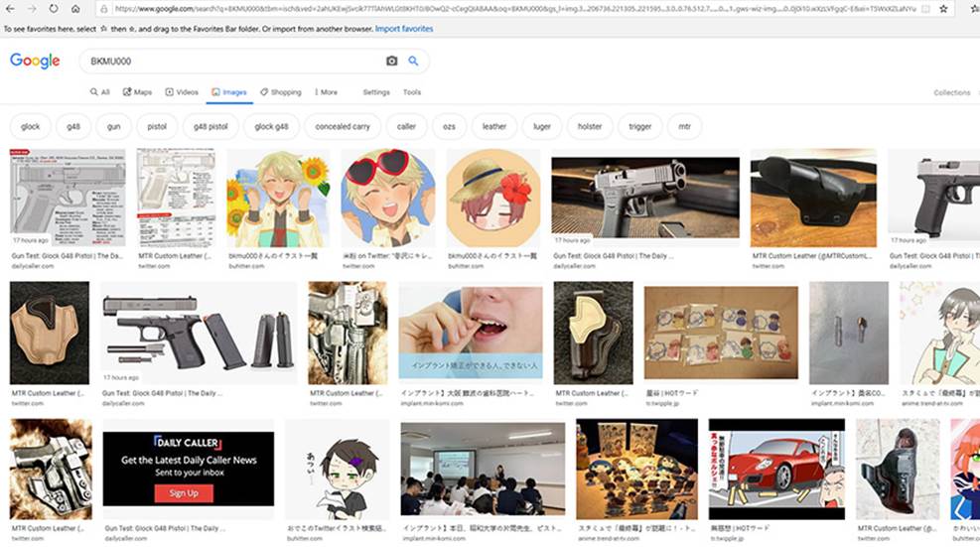Filter results by g48 pistol chip
980x547 pixels.
210,126
